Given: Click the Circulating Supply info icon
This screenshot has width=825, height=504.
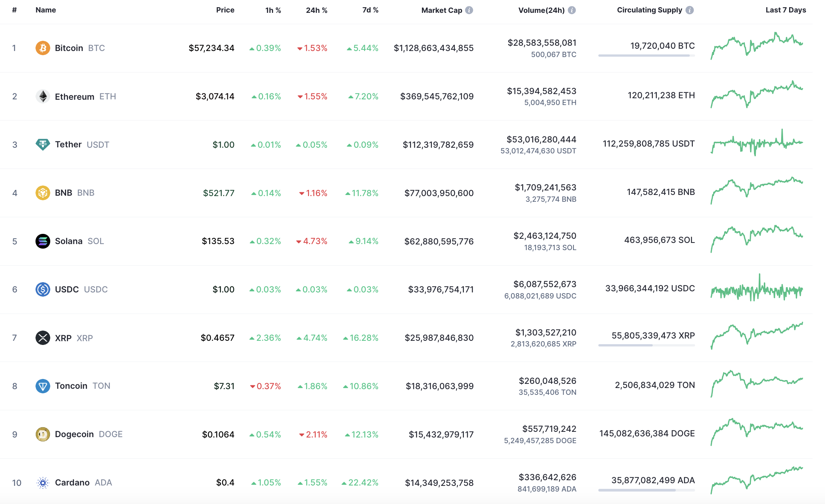Looking at the screenshot, I should point(690,10).
